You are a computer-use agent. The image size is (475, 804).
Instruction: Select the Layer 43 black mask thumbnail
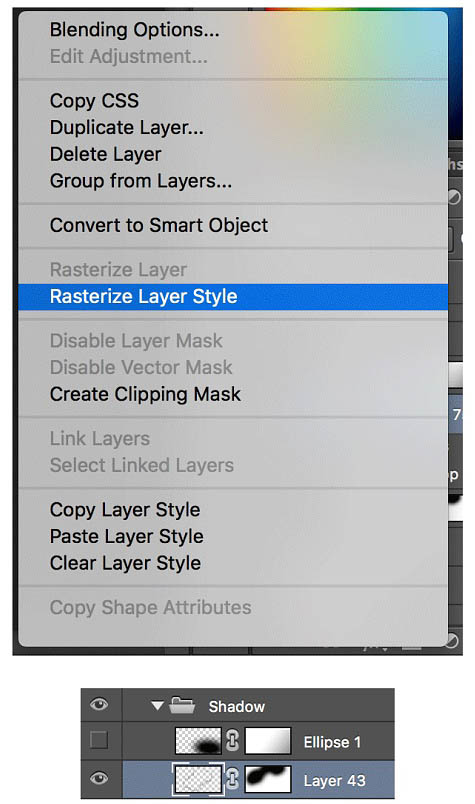point(268,779)
